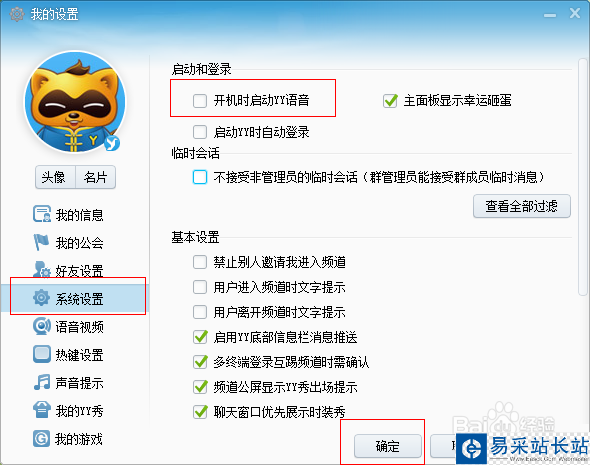Click the 查看全部过滤 button
This screenshot has width=590, height=465.
522,206
